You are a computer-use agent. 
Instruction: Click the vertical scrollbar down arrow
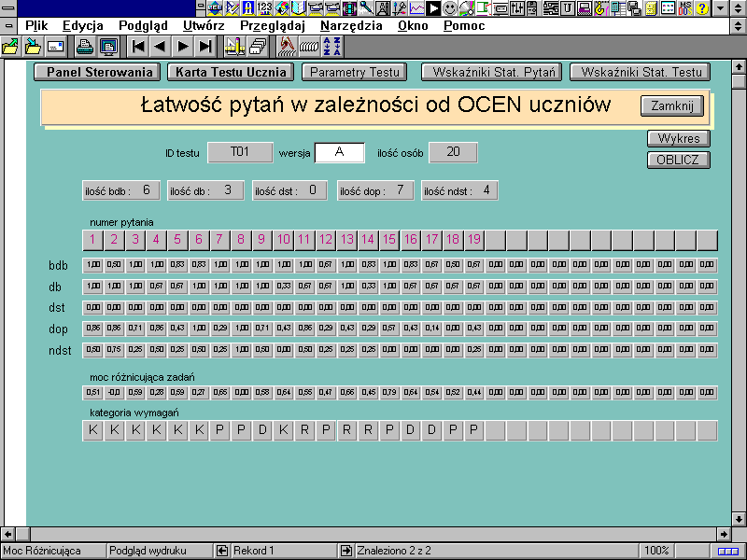coord(739,518)
